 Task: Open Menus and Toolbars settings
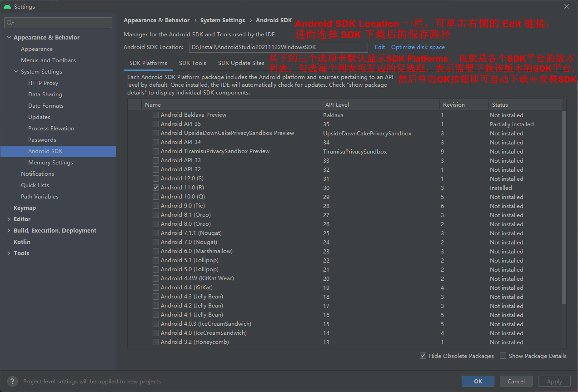[48, 60]
